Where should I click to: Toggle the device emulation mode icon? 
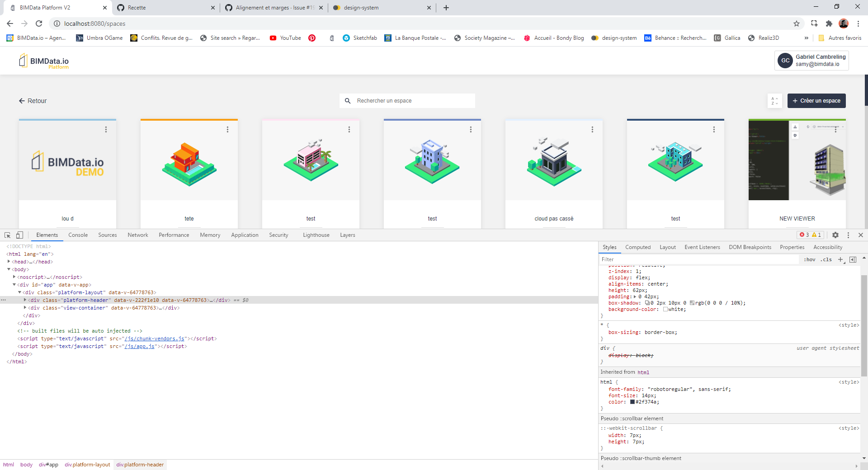coord(19,235)
